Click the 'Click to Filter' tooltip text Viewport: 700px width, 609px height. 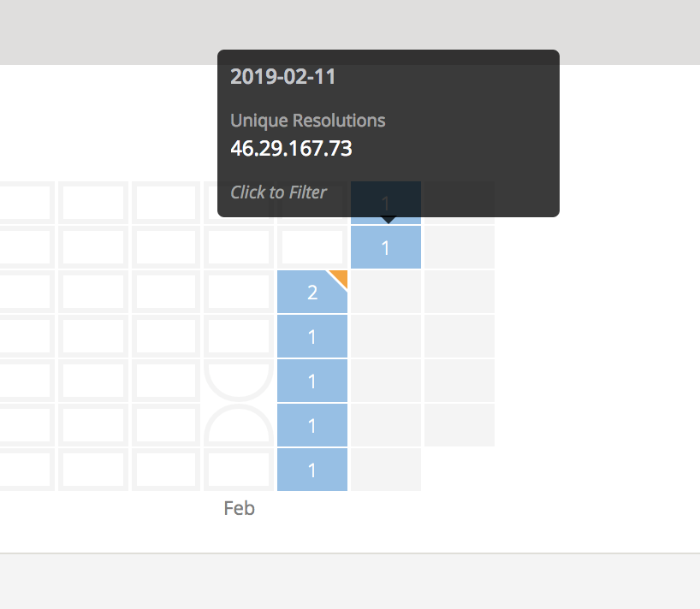(x=278, y=192)
